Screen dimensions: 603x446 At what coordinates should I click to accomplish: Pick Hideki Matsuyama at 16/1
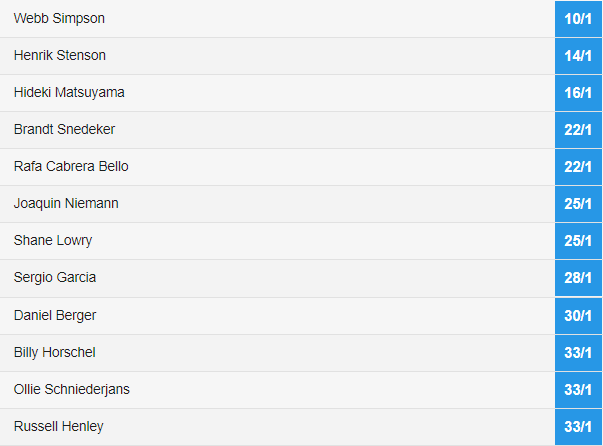[x=578, y=93]
